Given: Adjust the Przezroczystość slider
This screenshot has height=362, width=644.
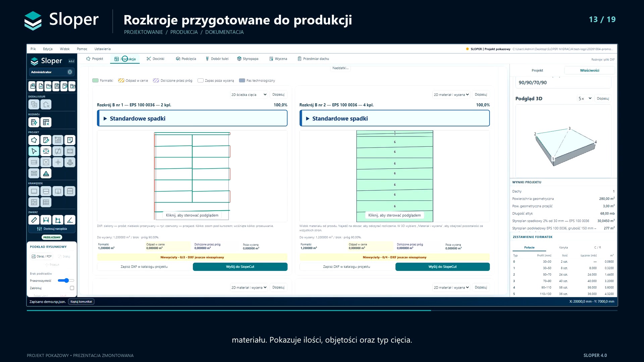Looking at the screenshot, I should pyautogui.click(x=66, y=281).
